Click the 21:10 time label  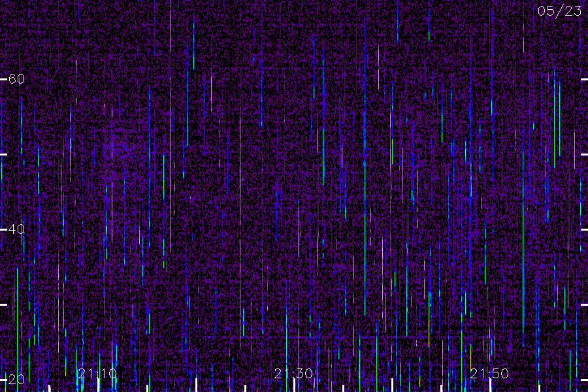97,374
